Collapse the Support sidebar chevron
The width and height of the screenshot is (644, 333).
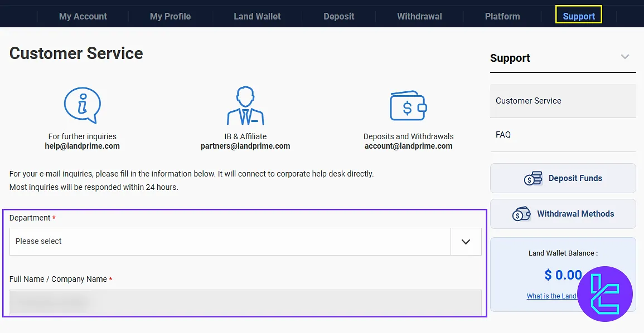click(x=625, y=57)
